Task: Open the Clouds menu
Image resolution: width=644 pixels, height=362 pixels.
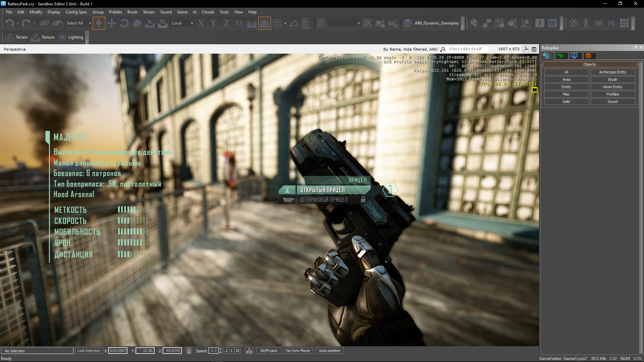Action: [208, 12]
